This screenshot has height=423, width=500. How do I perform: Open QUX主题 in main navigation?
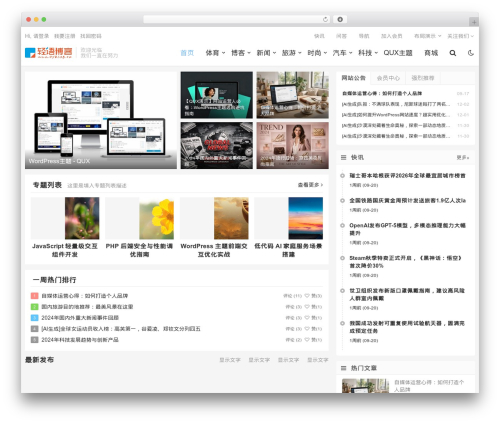pos(398,53)
